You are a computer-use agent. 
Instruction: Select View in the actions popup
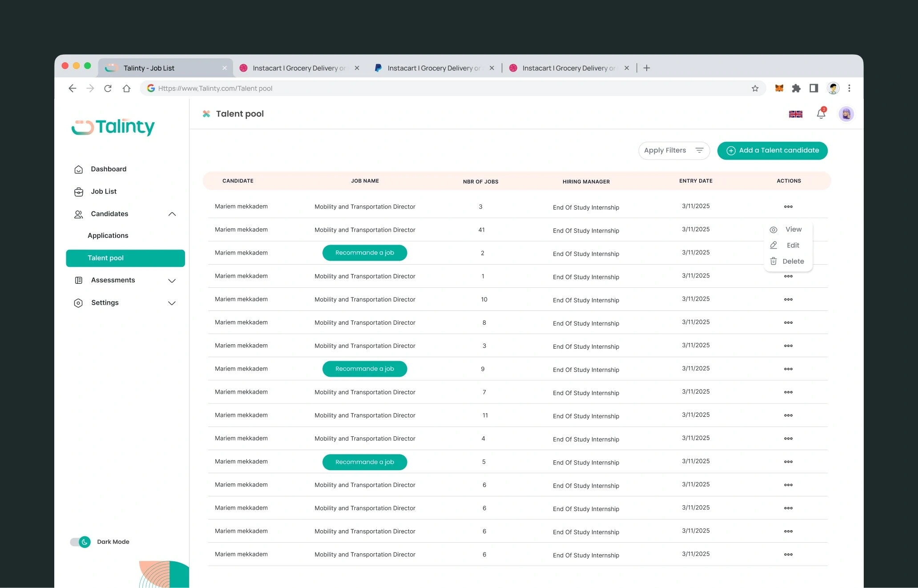pyautogui.click(x=786, y=230)
